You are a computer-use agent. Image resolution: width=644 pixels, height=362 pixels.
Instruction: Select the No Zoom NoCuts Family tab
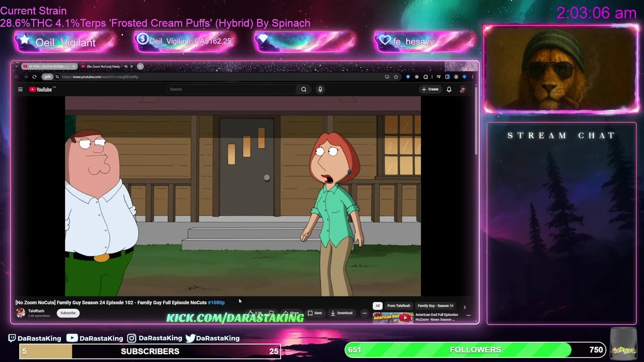click(107, 66)
